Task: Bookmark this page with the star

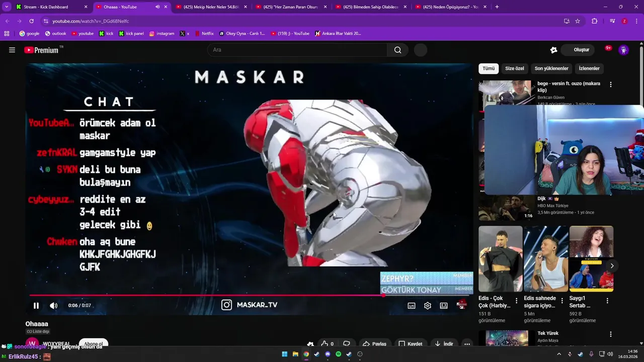Action: click(x=578, y=21)
